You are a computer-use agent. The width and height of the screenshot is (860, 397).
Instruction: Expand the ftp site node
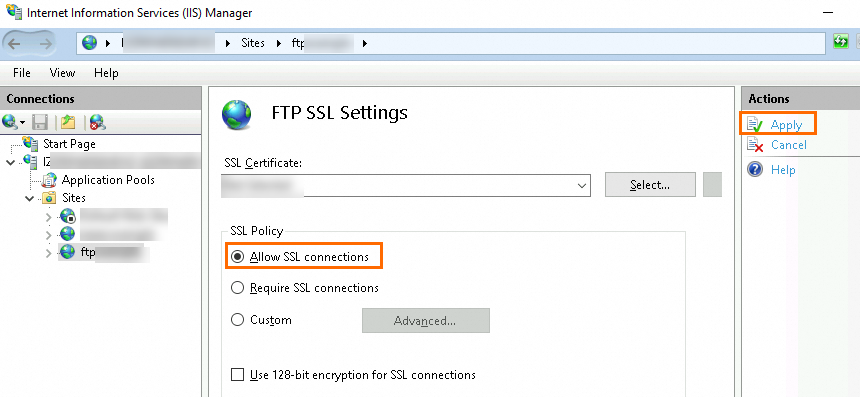(48, 253)
